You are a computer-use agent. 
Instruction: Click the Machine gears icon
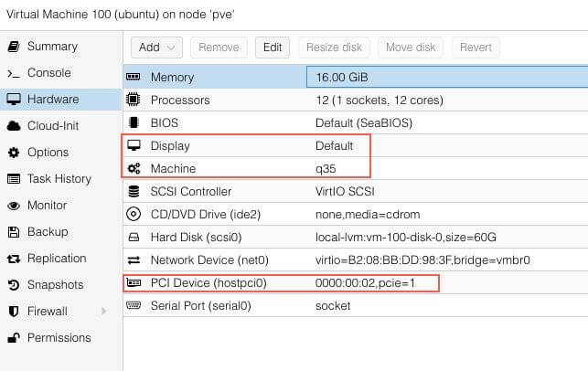tap(134, 168)
